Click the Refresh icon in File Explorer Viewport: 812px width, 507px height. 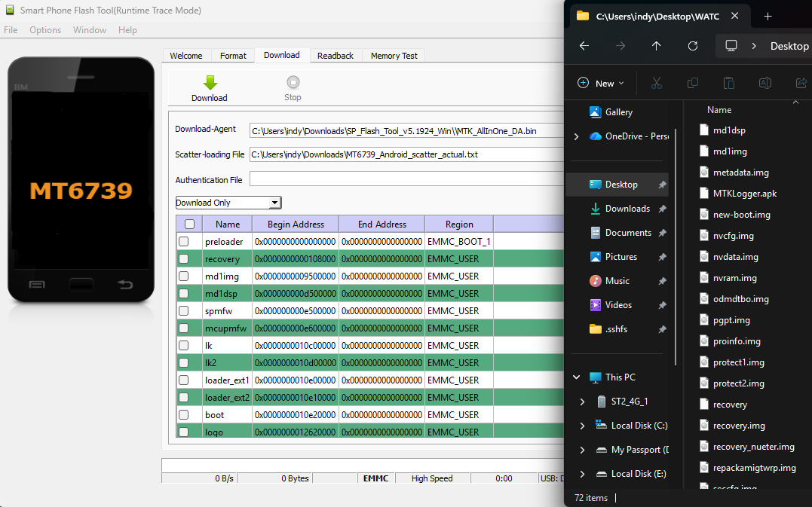tap(693, 46)
